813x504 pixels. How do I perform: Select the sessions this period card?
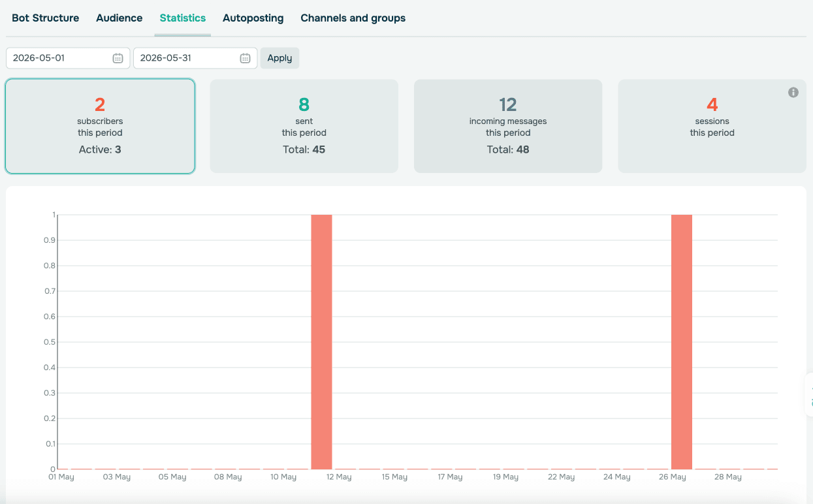point(712,126)
